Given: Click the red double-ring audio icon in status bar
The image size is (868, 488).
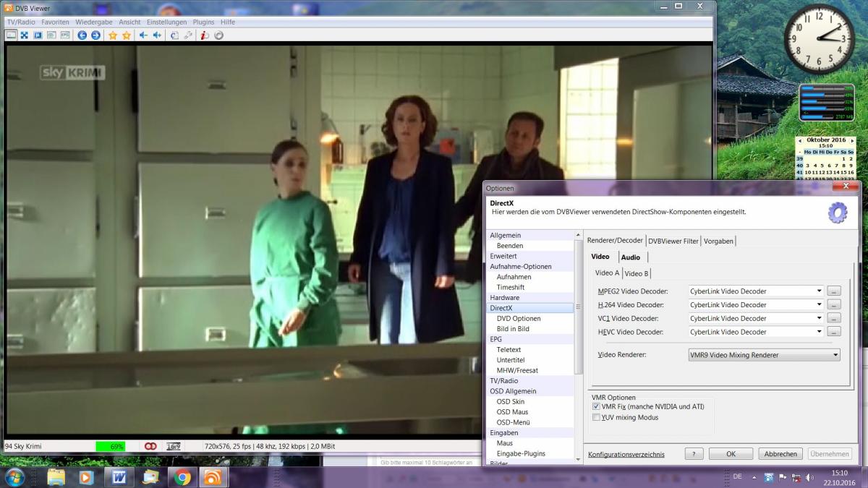Looking at the screenshot, I should 150,446.
